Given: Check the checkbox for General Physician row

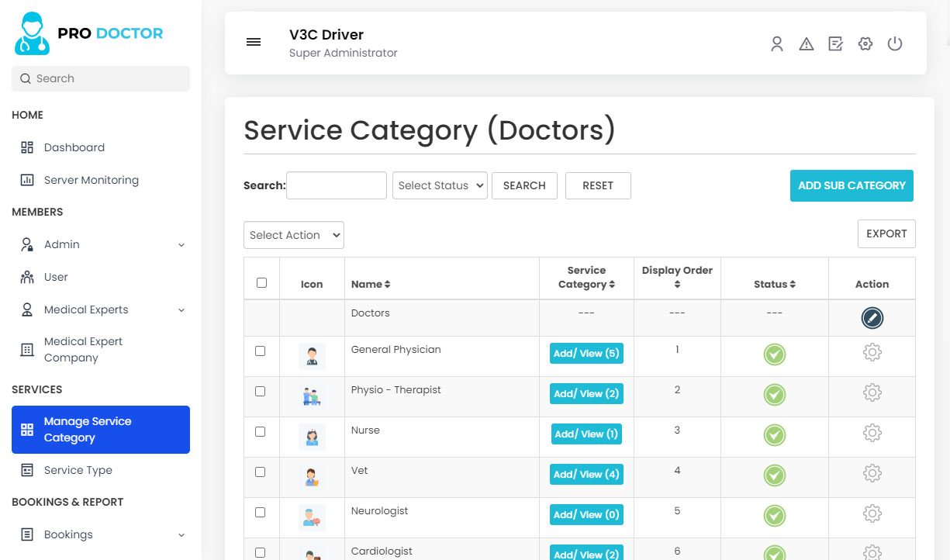Looking at the screenshot, I should [x=261, y=351].
